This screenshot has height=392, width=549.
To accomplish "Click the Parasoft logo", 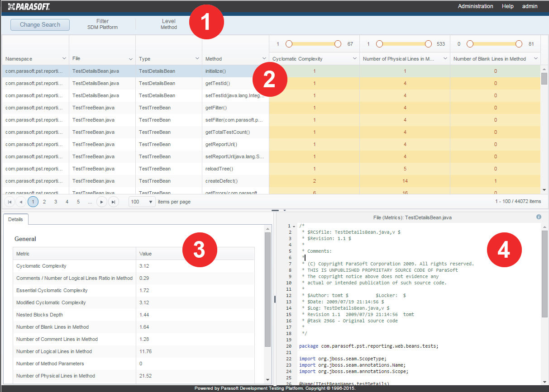I will click(29, 6).
